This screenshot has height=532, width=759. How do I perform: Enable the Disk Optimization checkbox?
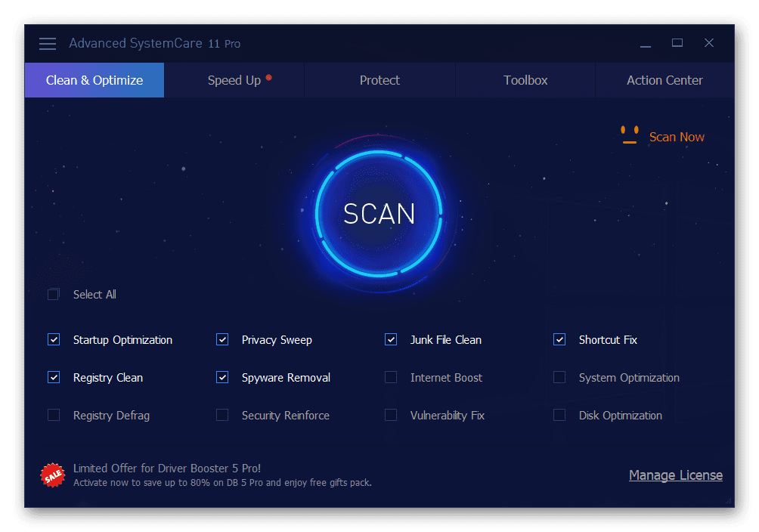tap(559, 415)
